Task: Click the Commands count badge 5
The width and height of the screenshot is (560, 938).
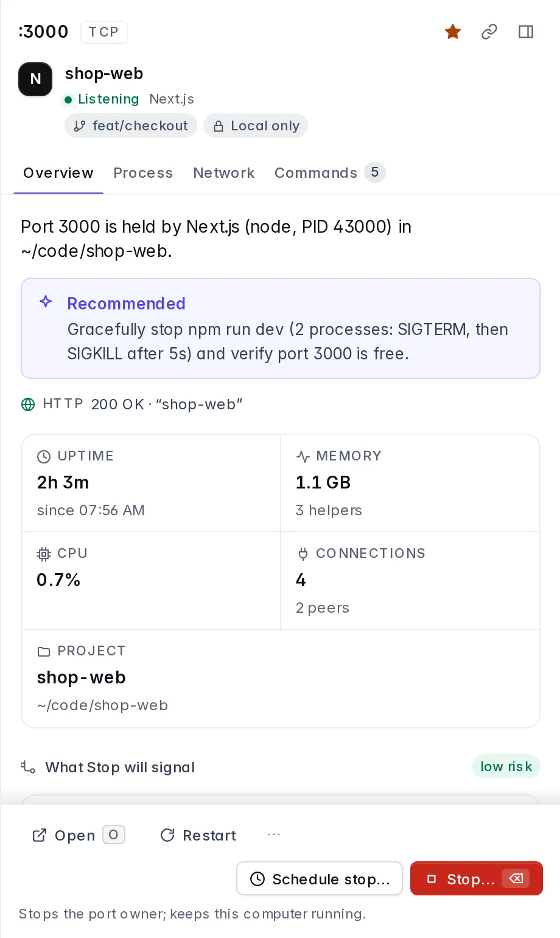Action: (x=375, y=172)
